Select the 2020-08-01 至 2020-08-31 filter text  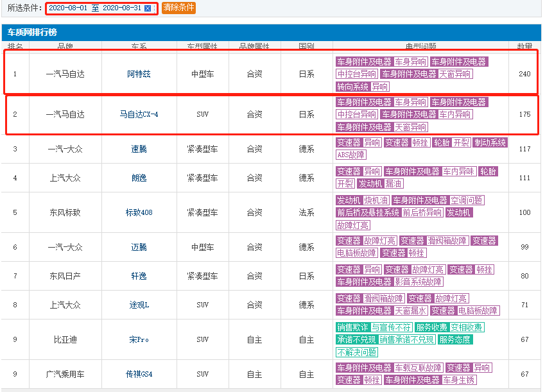[x=95, y=8]
